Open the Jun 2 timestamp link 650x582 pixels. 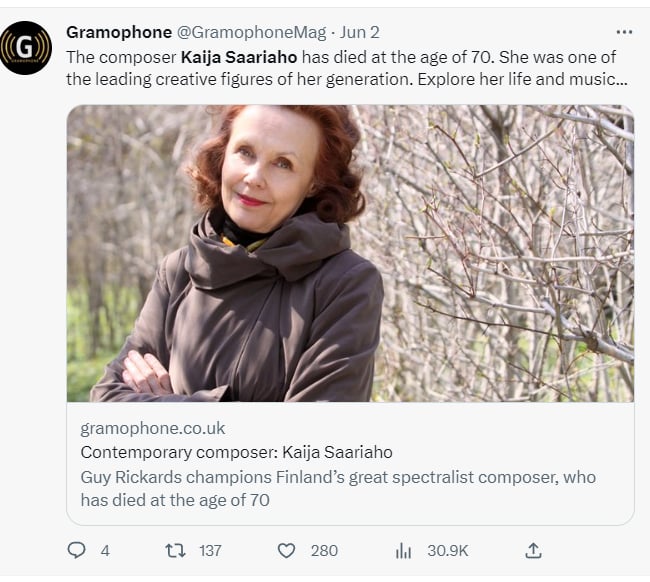point(359,32)
